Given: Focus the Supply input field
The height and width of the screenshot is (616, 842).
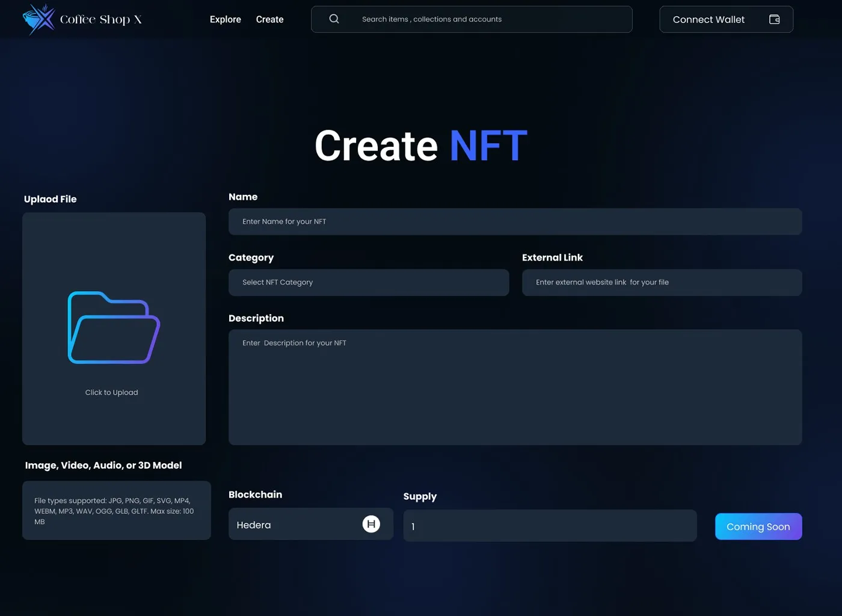Looking at the screenshot, I should pyautogui.click(x=550, y=526).
